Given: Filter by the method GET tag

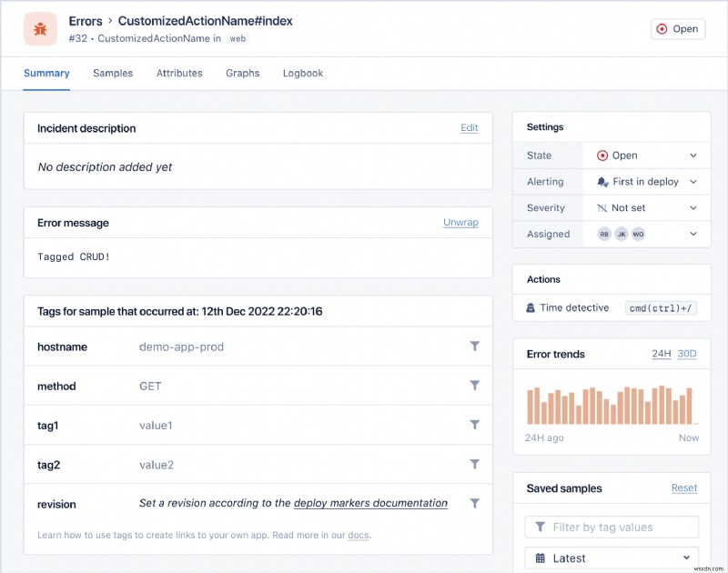Looking at the screenshot, I should click(474, 385).
